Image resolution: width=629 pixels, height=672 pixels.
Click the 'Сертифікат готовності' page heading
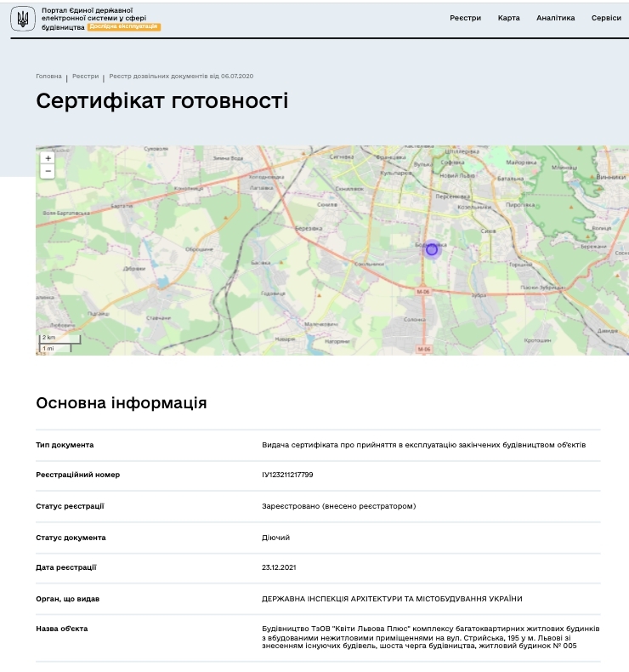[x=161, y=101]
